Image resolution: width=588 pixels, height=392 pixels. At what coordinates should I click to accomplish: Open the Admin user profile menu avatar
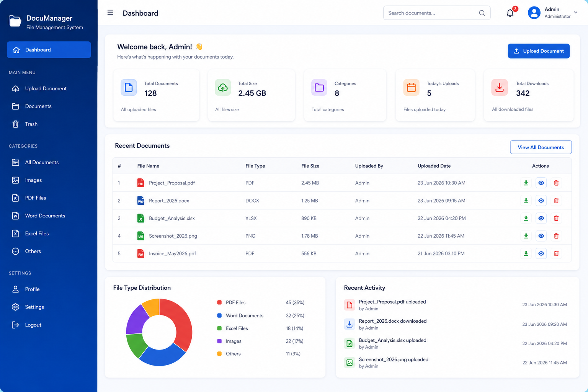coord(534,13)
